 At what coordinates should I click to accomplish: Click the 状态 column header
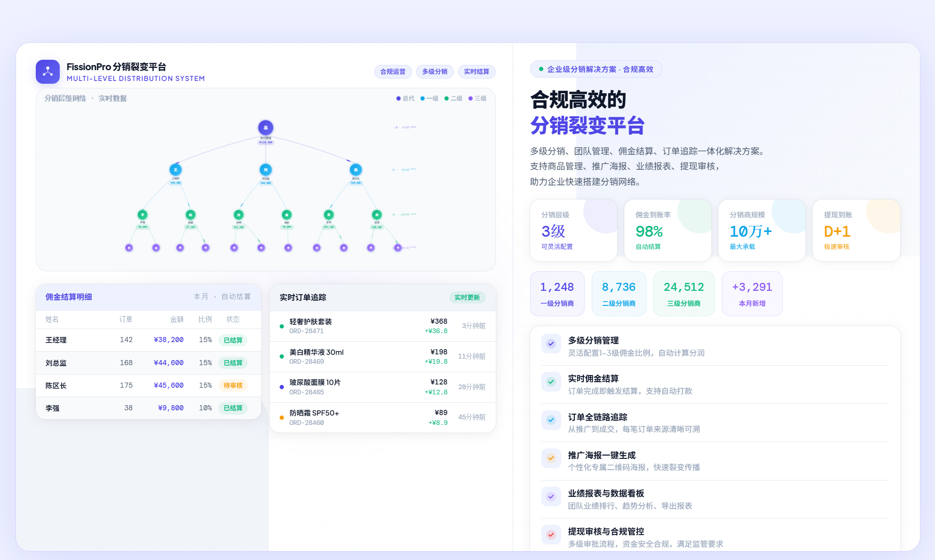click(x=233, y=319)
